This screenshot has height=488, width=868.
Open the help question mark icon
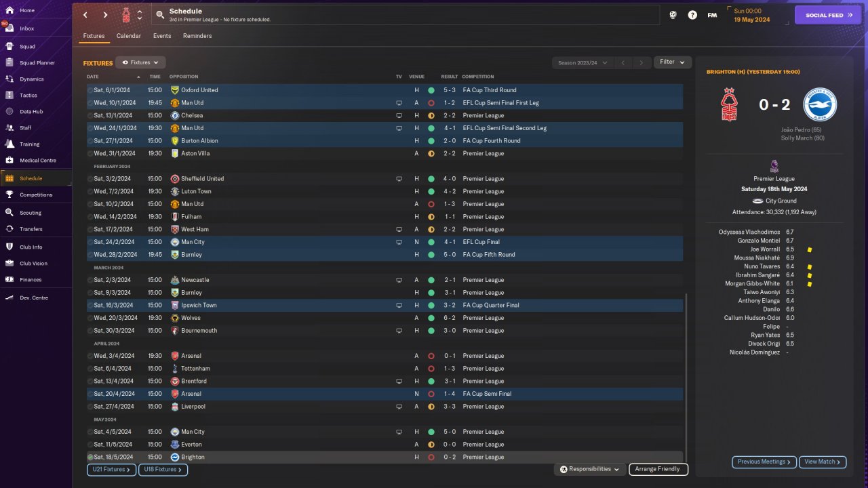pos(692,15)
